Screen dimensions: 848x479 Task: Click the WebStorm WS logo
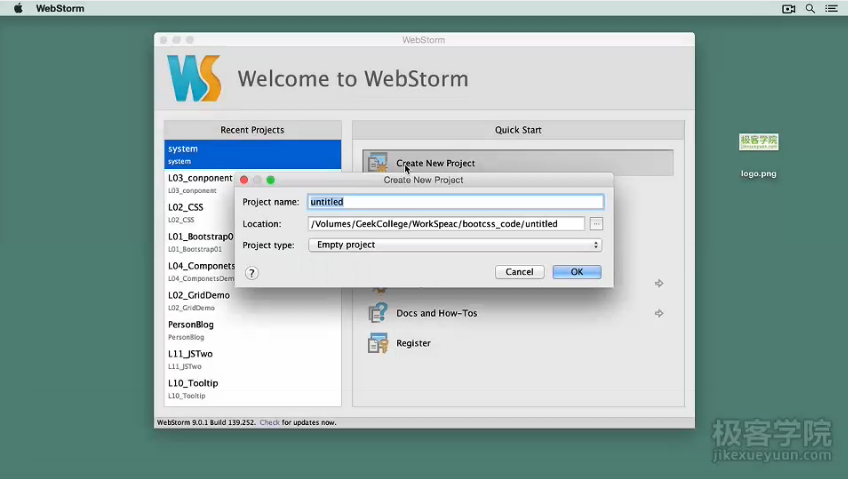pos(194,78)
